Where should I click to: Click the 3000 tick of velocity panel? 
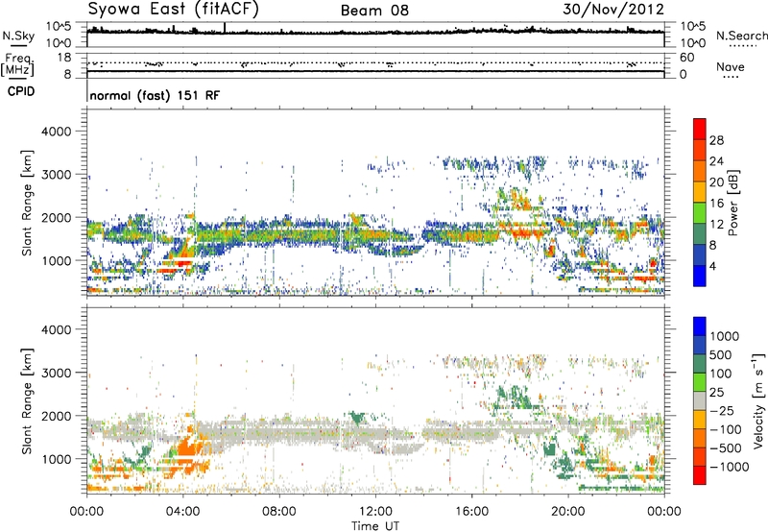click(x=56, y=373)
